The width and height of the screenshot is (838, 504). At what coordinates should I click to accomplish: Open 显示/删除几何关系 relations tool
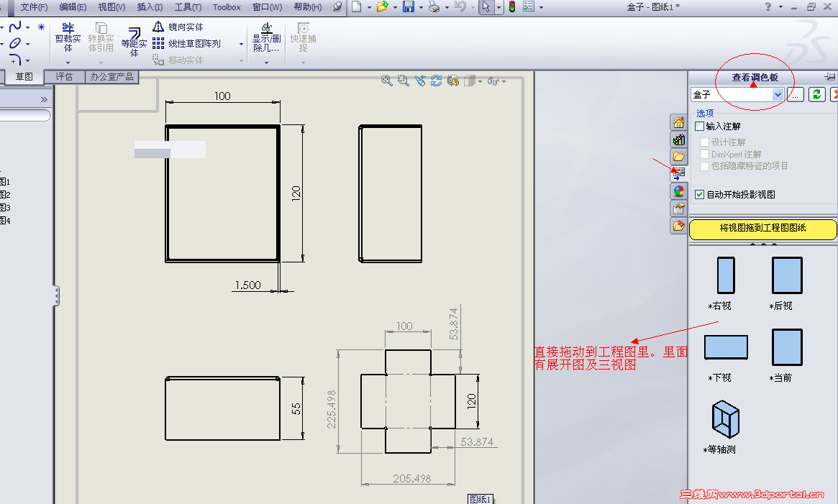pyautogui.click(x=266, y=37)
